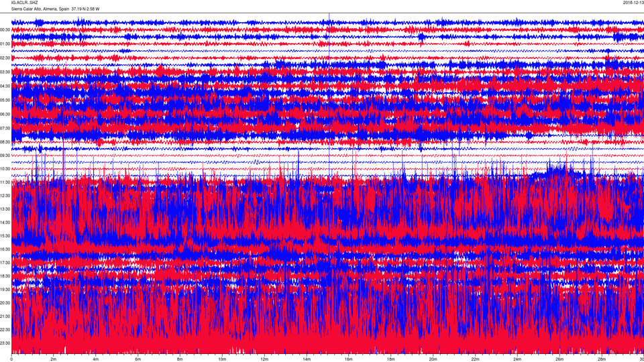Click the 09:30 time label

pos(5,156)
